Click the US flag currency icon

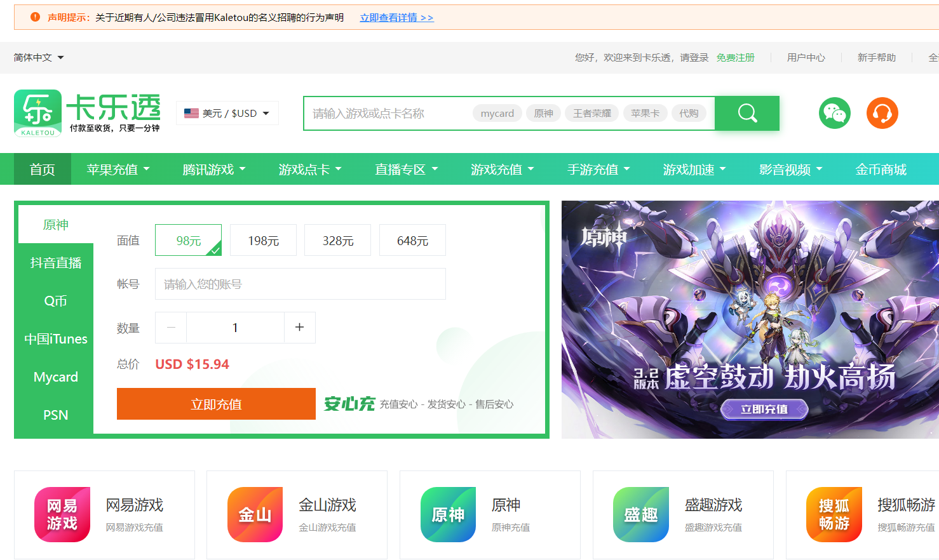coord(191,113)
